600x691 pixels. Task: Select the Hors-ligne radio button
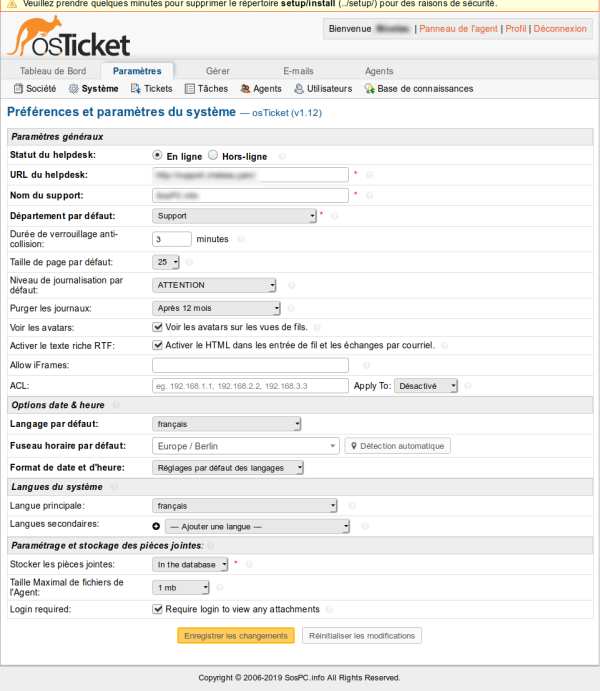pos(213,156)
